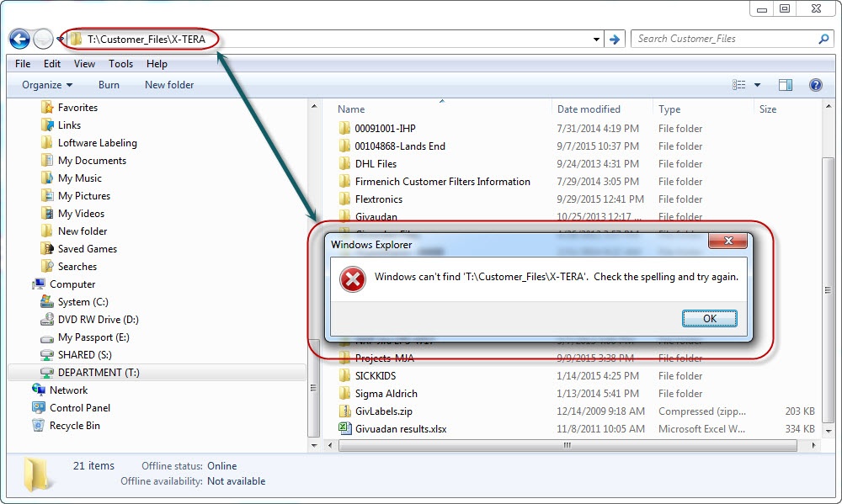Open the Tools menu
The height and width of the screenshot is (504, 842).
(120, 63)
